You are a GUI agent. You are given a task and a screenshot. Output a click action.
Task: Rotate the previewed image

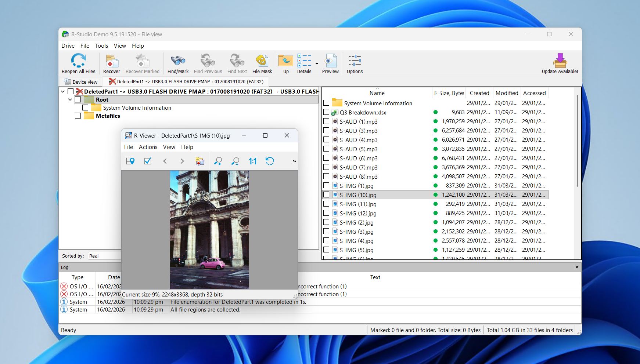[270, 161]
